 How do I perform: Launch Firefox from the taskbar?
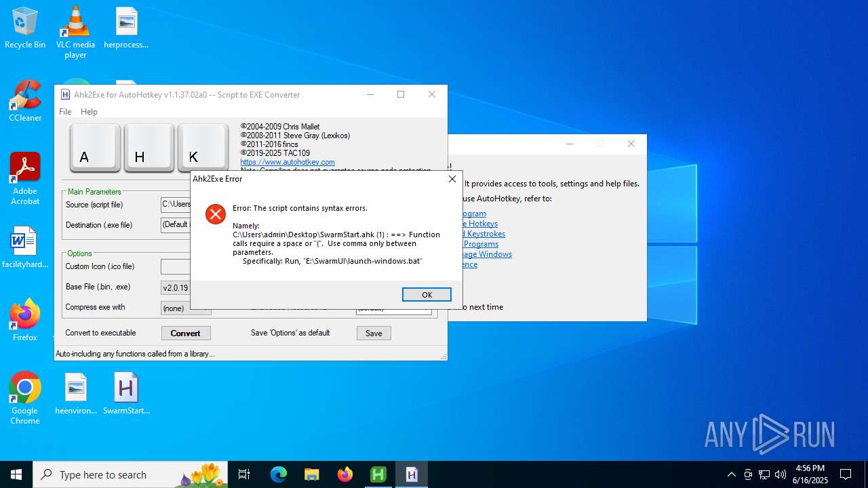click(345, 474)
